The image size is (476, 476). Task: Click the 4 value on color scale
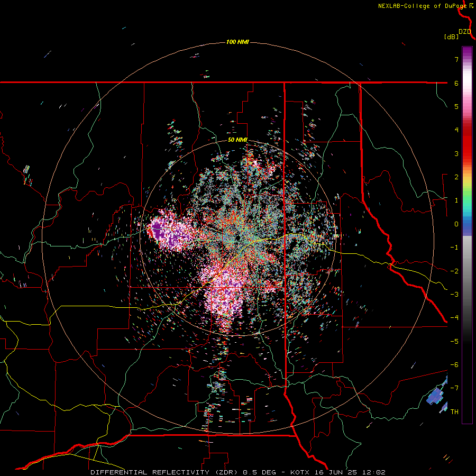pyautogui.click(x=456, y=130)
